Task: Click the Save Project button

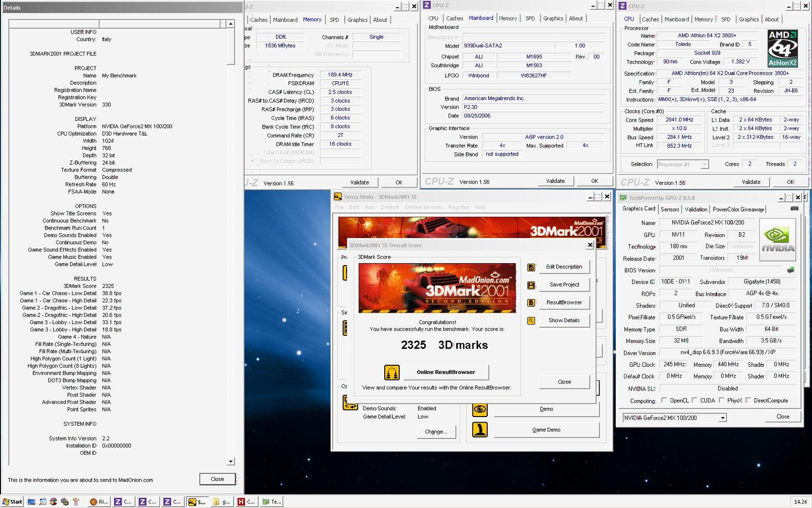Action: click(x=564, y=284)
